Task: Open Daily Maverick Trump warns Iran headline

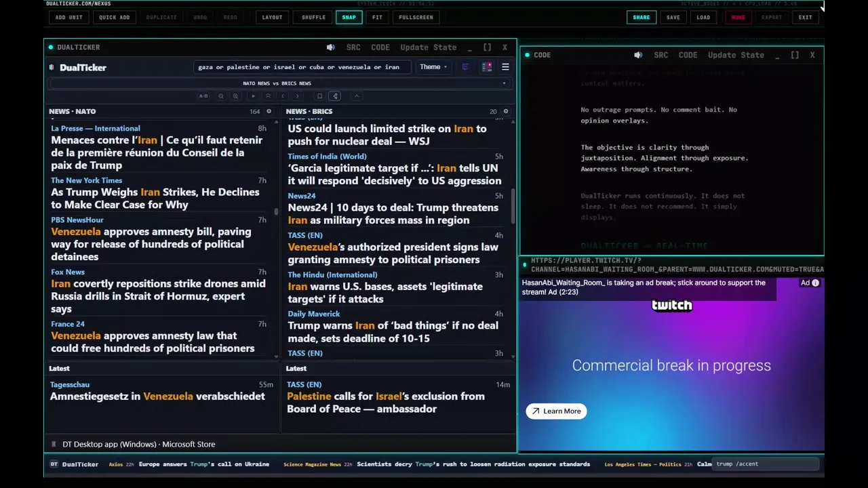Action: tap(393, 331)
